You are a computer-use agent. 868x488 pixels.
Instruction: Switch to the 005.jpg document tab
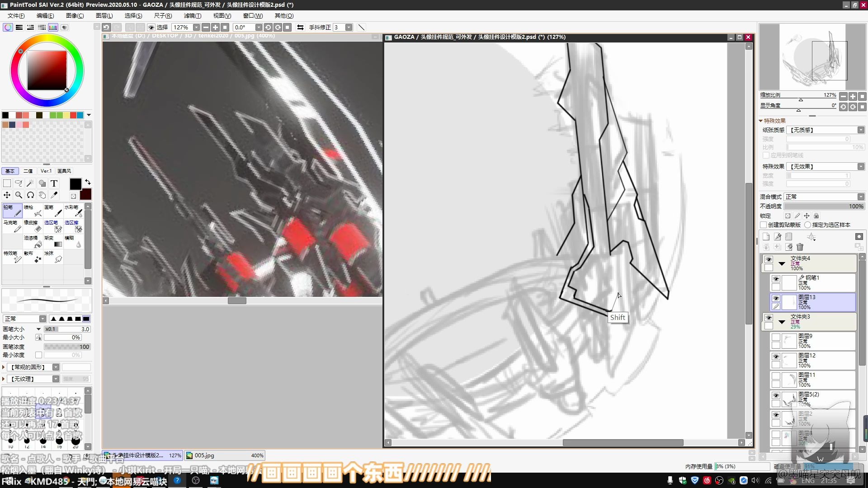tap(225, 455)
